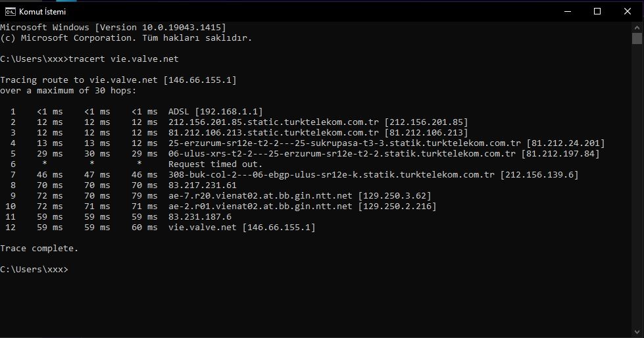Click the 83.231.187.6 address at hop 11
The height and width of the screenshot is (338, 644).
[200, 217]
